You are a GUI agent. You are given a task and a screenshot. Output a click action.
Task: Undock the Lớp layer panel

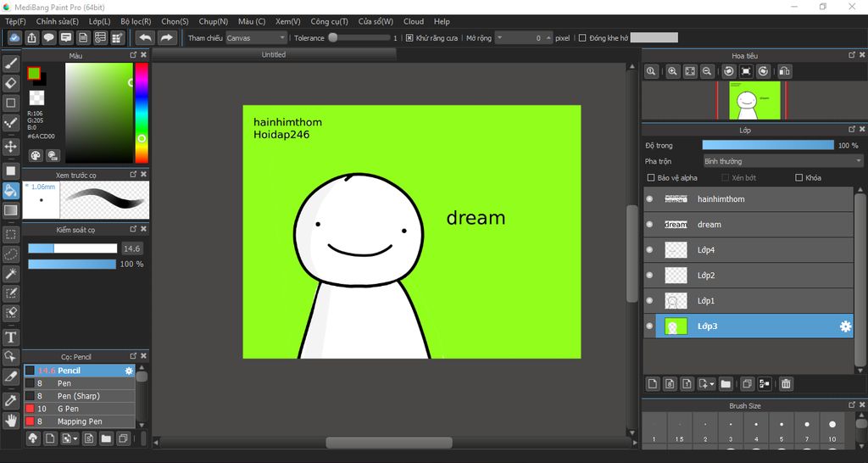[x=852, y=129]
